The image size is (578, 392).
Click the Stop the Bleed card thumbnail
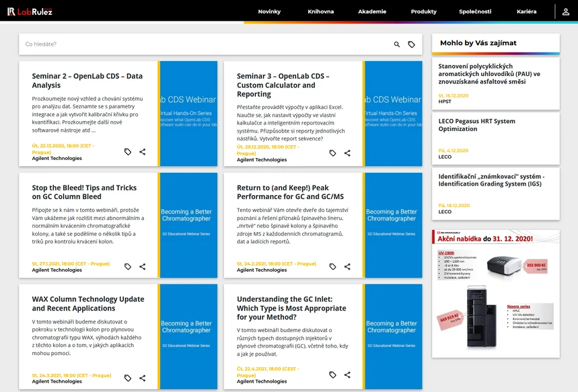click(x=188, y=225)
